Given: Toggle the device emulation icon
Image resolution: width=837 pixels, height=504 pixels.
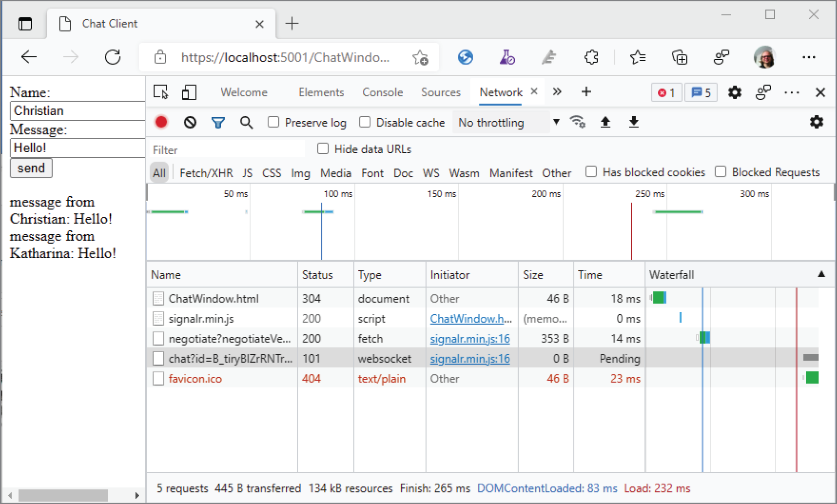Looking at the screenshot, I should pyautogui.click(x=189, y=92).
